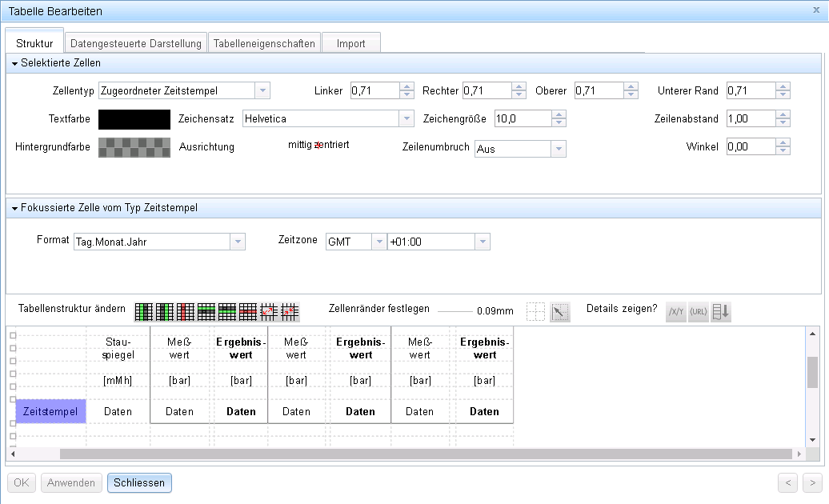Screen dimensions: 829x504
Task: Collapse the Selektierte Zellen section
Action: pos(14,63)
